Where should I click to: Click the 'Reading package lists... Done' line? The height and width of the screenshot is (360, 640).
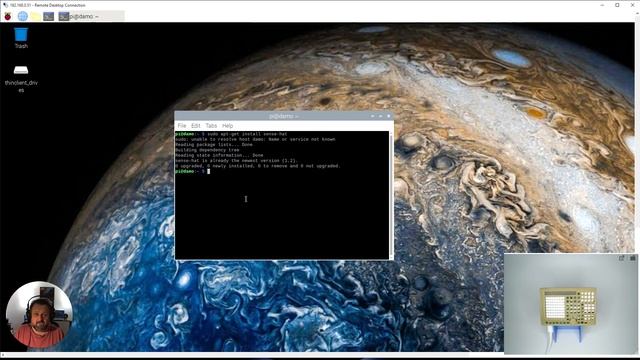[214, 144]
